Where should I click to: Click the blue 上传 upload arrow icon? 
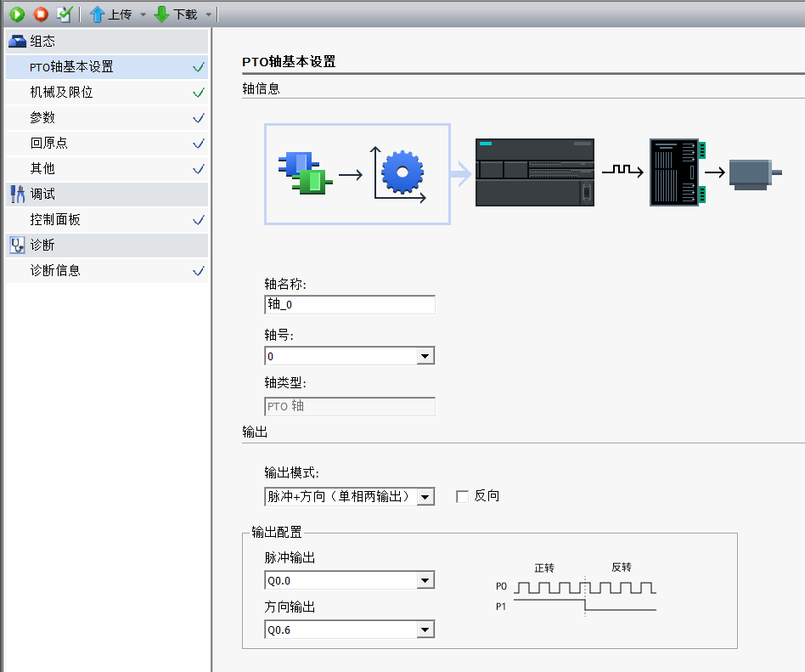pos(98,14)
